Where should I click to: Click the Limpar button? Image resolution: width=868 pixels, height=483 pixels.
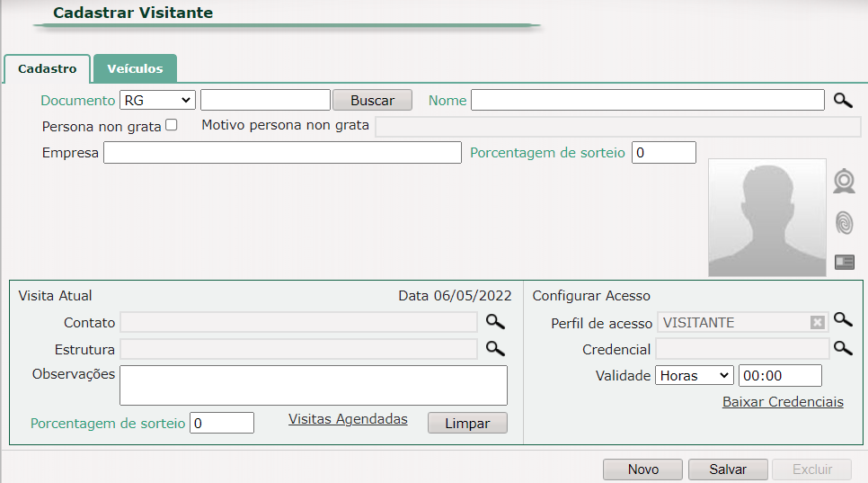(467, 423)
